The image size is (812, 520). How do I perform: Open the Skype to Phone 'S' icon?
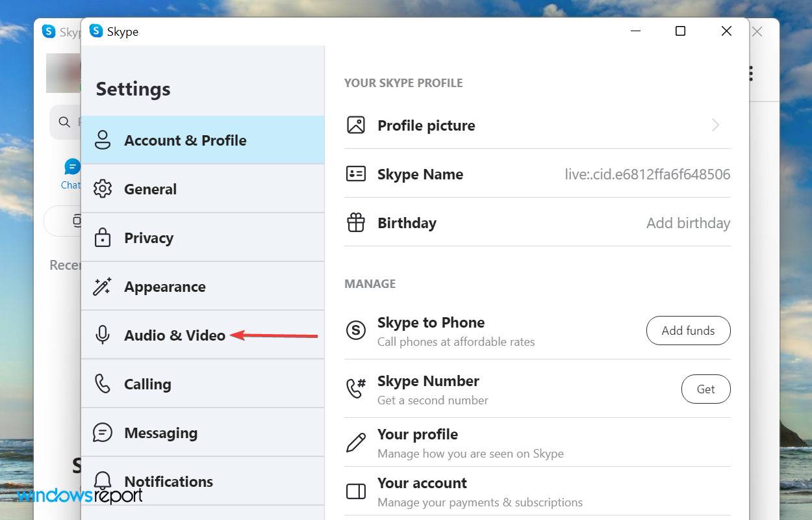(356, 330)
